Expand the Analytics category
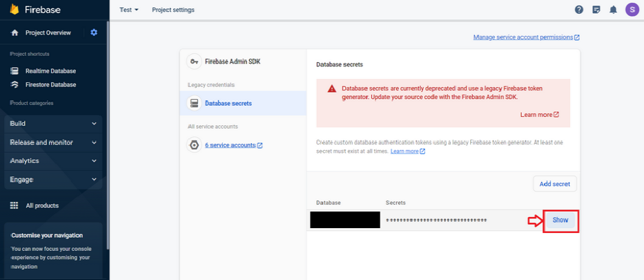 click(53, 160)
